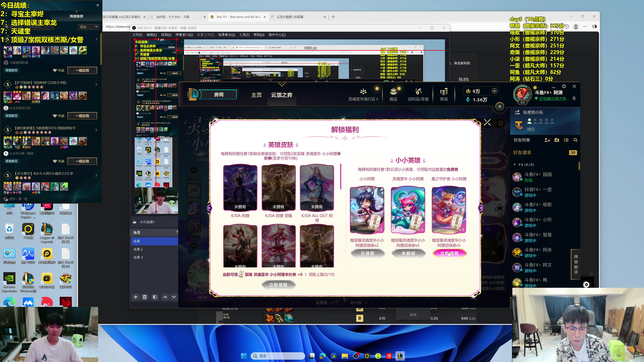Open the League of Legends desktop shortcut
Viewport: 644px width, 362px height.
pyautogui.click(x=47, y=233)
